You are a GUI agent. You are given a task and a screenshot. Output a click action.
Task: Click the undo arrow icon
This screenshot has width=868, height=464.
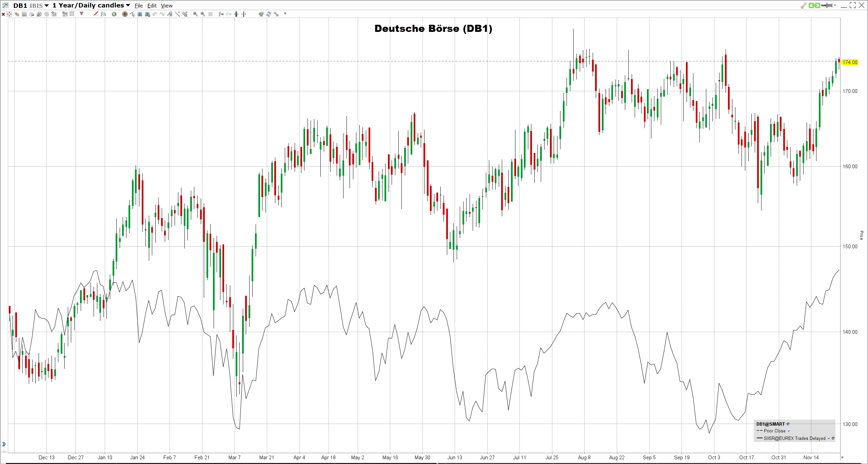(155, 14)
